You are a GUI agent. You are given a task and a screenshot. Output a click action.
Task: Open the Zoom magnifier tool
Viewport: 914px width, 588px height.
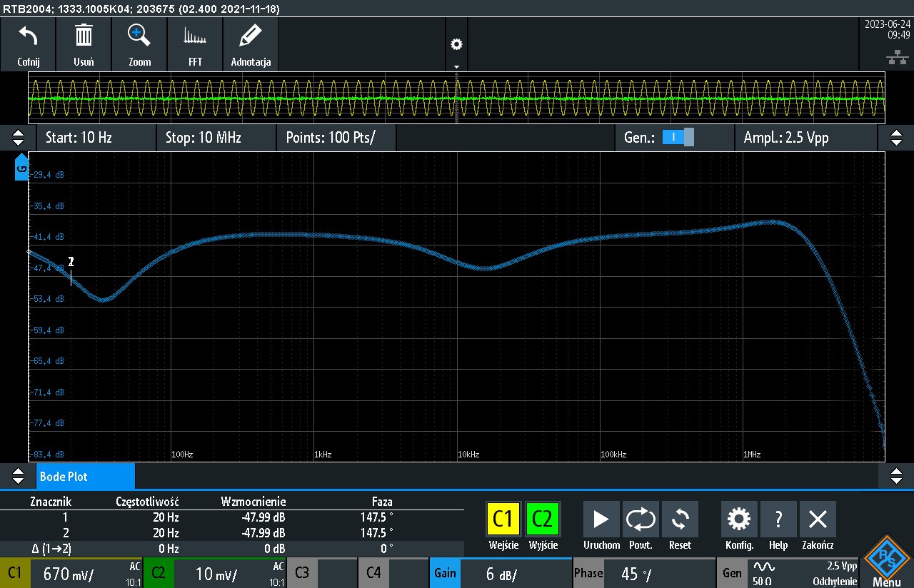tap(139, 36)
